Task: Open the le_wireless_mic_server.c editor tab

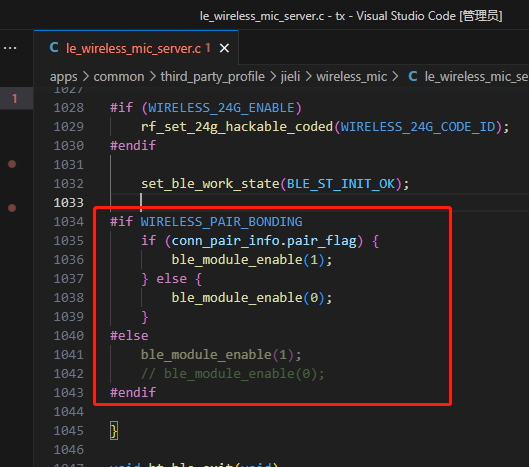Action: click(136, 48)
